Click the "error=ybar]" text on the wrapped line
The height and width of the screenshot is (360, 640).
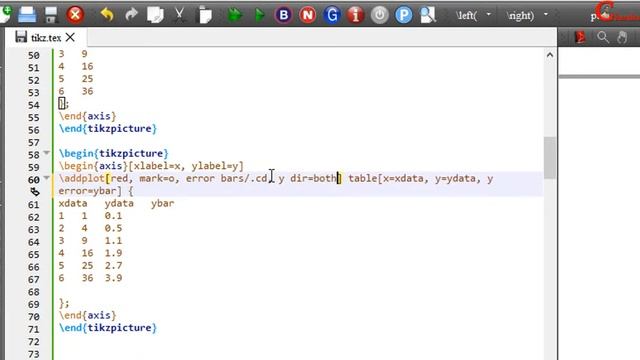pyautogui.click(x=90, y=191)
